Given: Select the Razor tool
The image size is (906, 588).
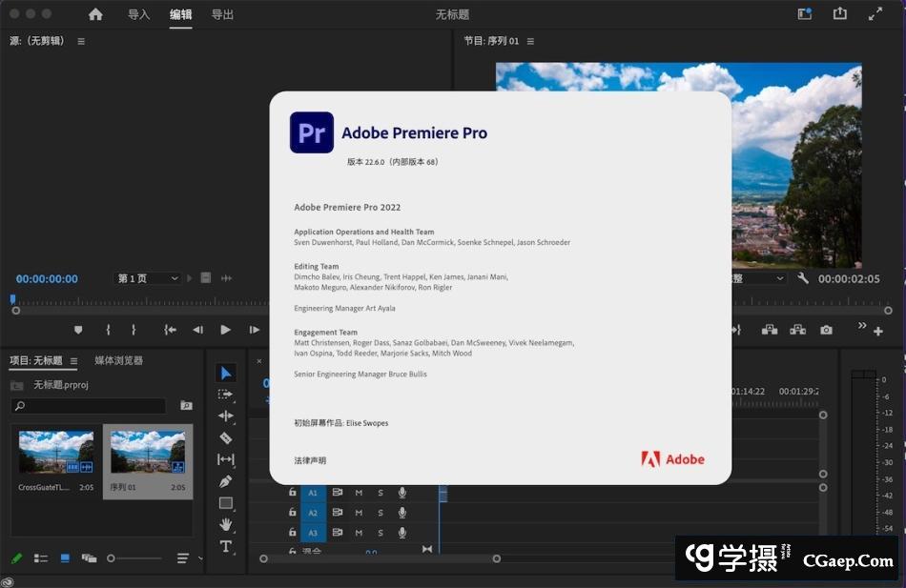Looking at the screenshot, I should tap(226, 437).
